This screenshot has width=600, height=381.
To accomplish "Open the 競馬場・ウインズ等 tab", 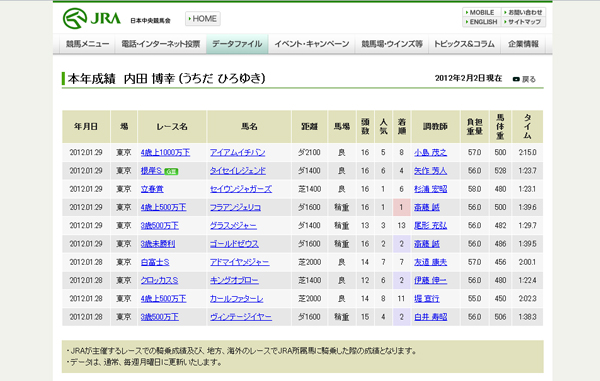I will 392,44.
